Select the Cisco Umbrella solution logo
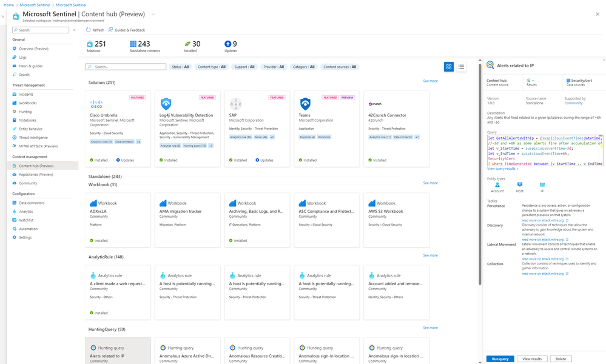This screenshot has width=606, height=364. tap(96, 104)
